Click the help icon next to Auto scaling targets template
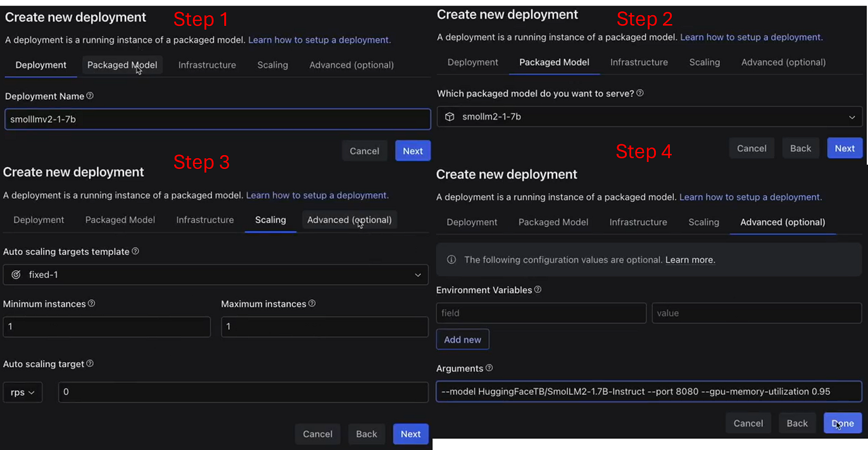Image resolution: width=868 pixels, height=450 pixels. pyautogui.click(x=134, y=251)
